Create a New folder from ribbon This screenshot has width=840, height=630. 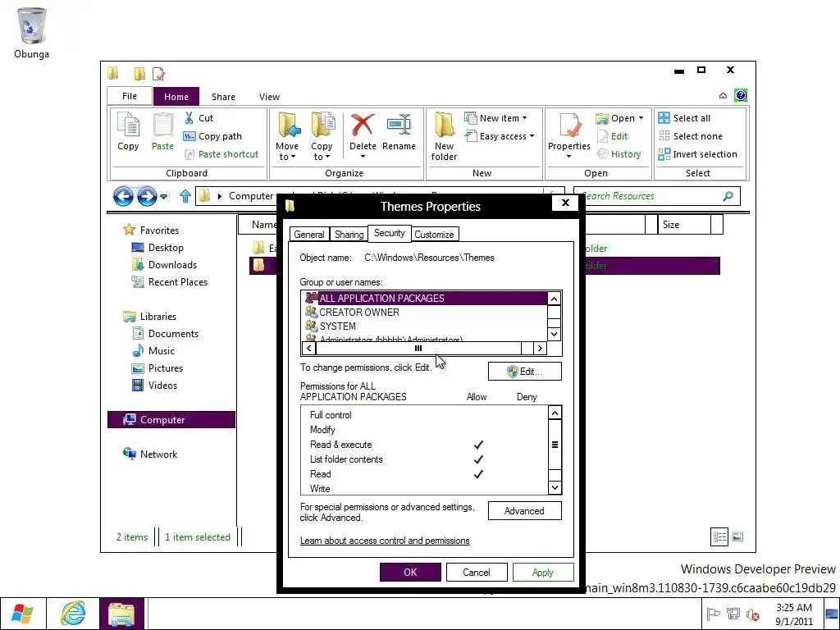[444, 137]
